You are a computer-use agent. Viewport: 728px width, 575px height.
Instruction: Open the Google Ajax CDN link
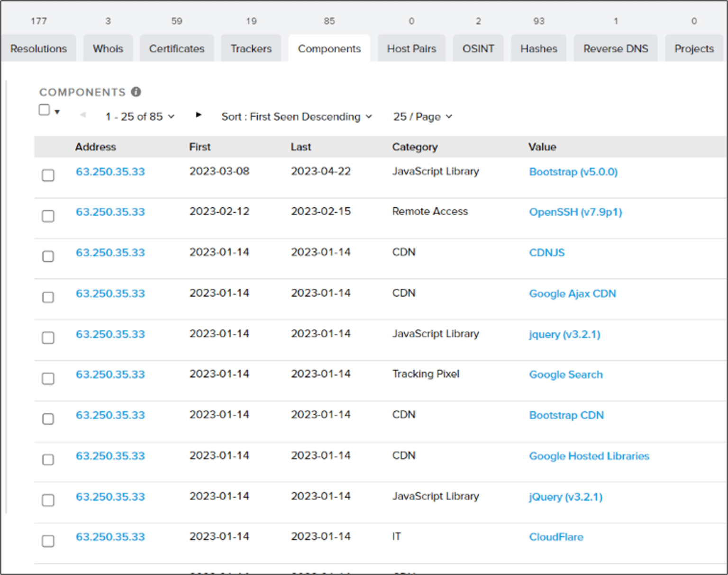pos(573,293)
